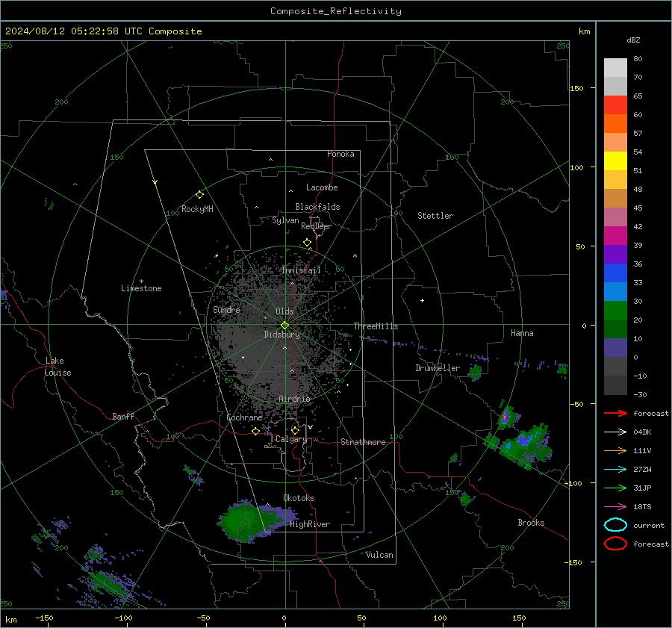Select the magenta 18TS arrow icon
This screenshot has width=672, height=628.
pyautogui.click(x=615, y=507)
